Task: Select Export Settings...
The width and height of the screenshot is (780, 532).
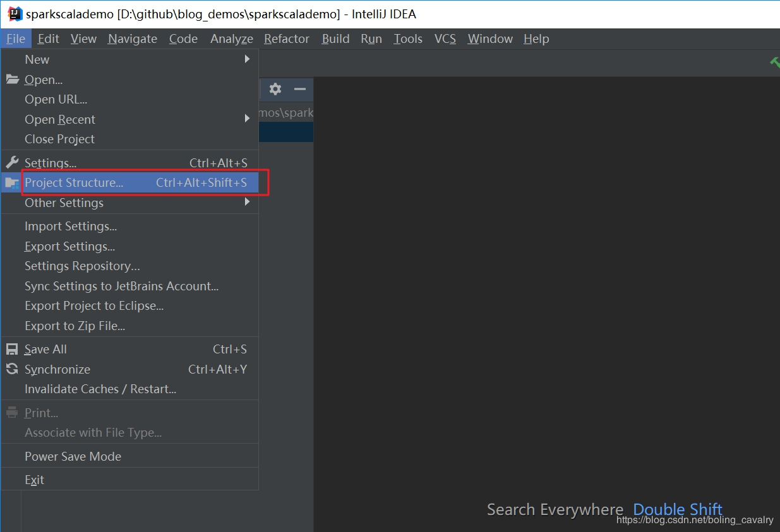Action: pos(129,246)
